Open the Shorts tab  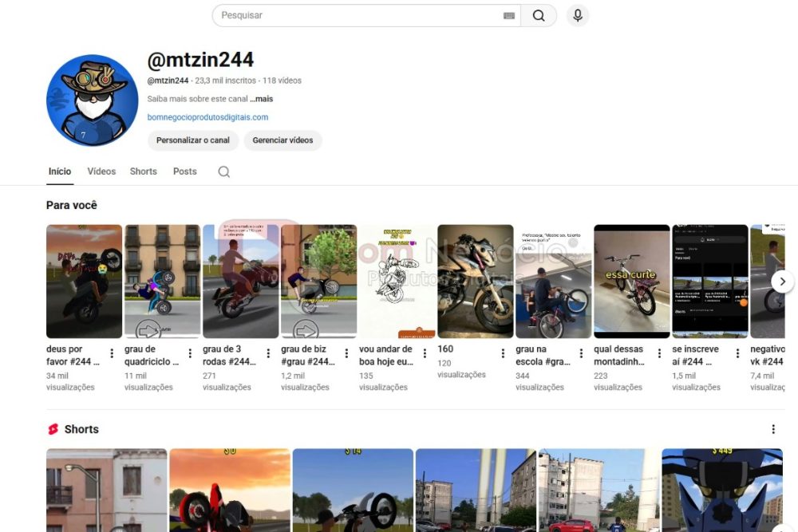click(x=144, y=171)
